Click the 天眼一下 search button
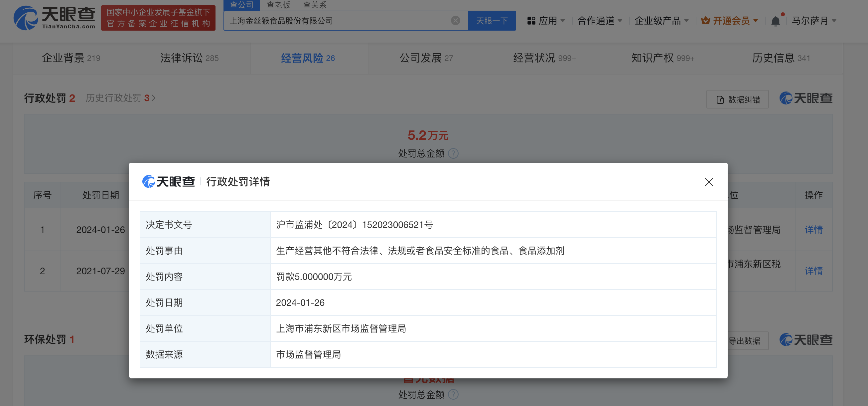868x406 pixels. pyautogui.click(x=492, y=21)
